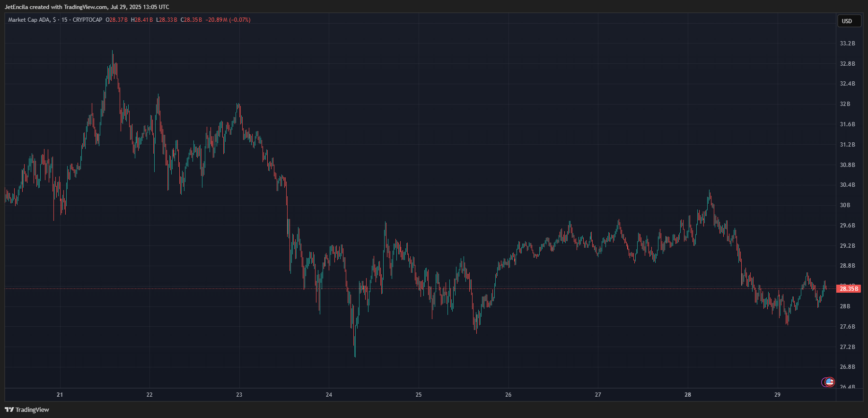Viewport: 868px width, 418px height.
Task: Click the high value H28.41B
Action: 142,20
